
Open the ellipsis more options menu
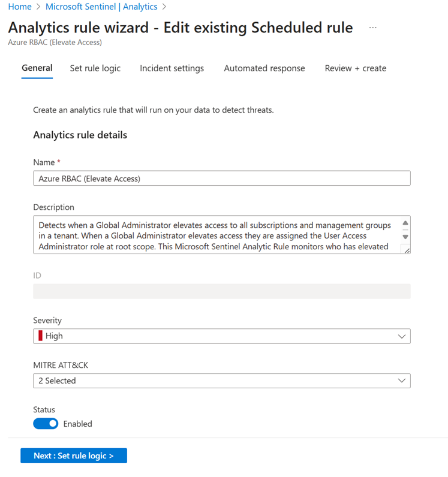pyautogui.click(x=373, y=28)
